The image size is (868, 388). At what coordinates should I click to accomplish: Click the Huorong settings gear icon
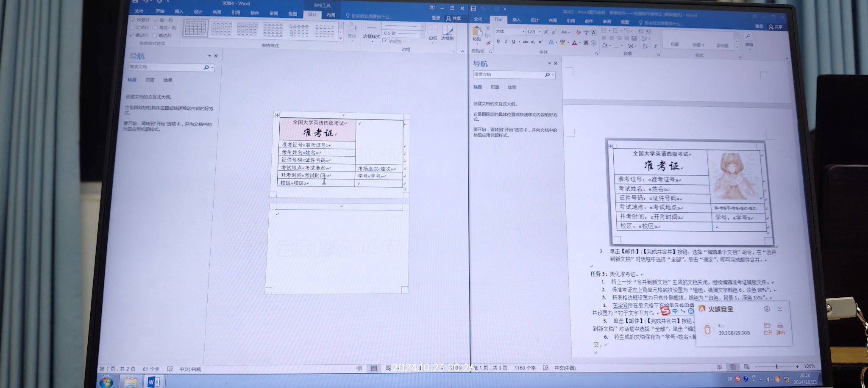click(767, 309)
